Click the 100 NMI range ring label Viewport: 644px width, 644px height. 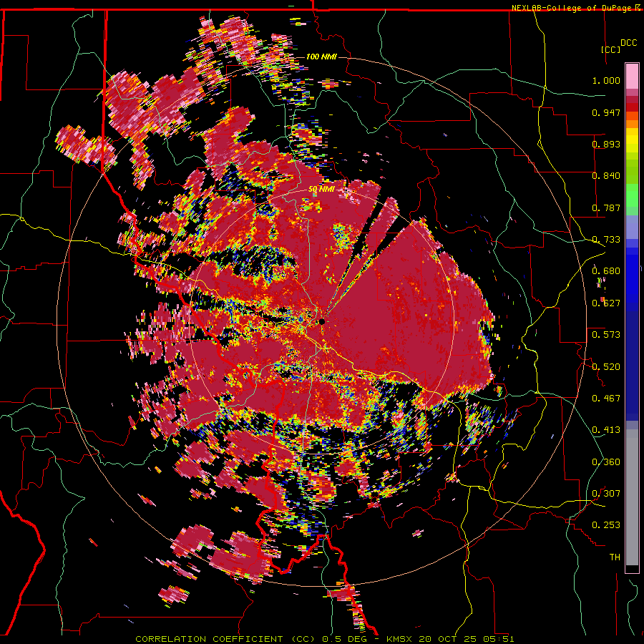tap(321, 57)
